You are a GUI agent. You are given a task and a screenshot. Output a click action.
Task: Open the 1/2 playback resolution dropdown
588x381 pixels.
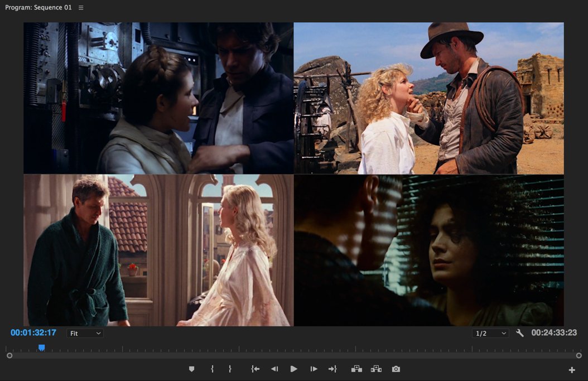pyautogui.click(x=490, y=334)
